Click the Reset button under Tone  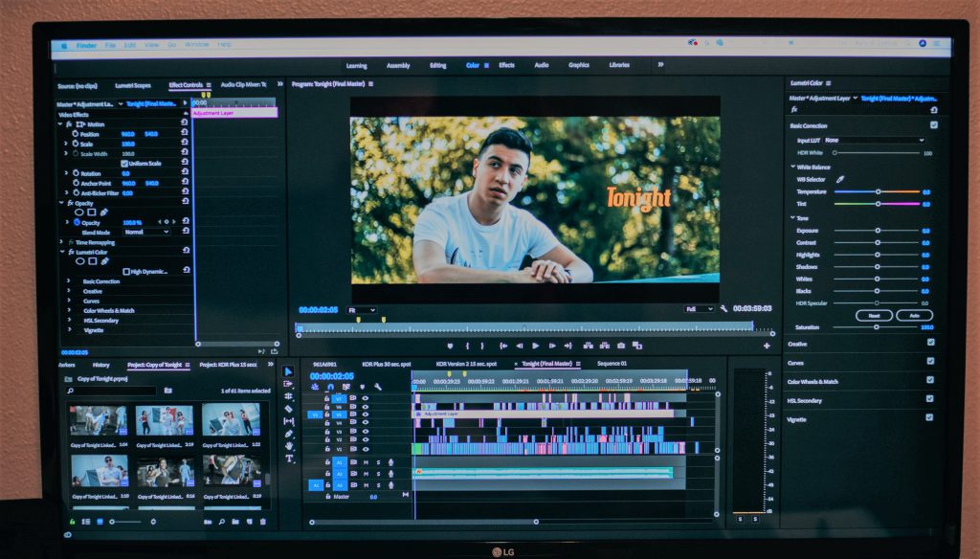tap(874, 315)
